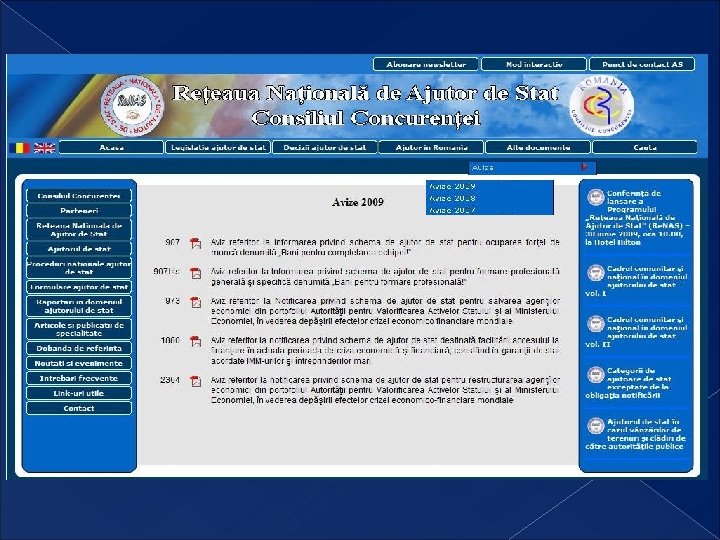Viewport: 720px width, 540px height.
Task: Click aviz 973 description about salvarea agentilor economici
Action: [x=385, y=311]
